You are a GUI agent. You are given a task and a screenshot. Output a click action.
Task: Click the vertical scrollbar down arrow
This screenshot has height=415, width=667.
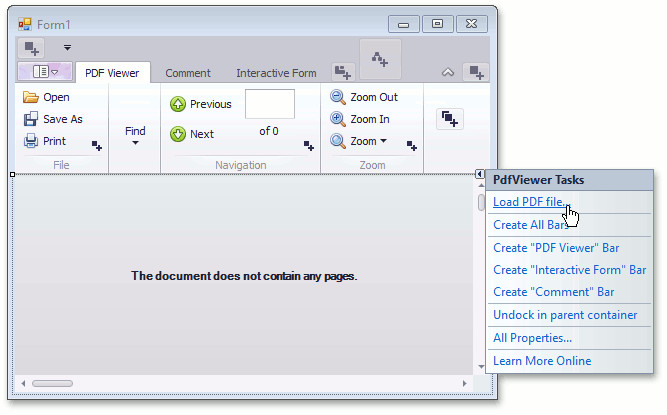(481, 367)
